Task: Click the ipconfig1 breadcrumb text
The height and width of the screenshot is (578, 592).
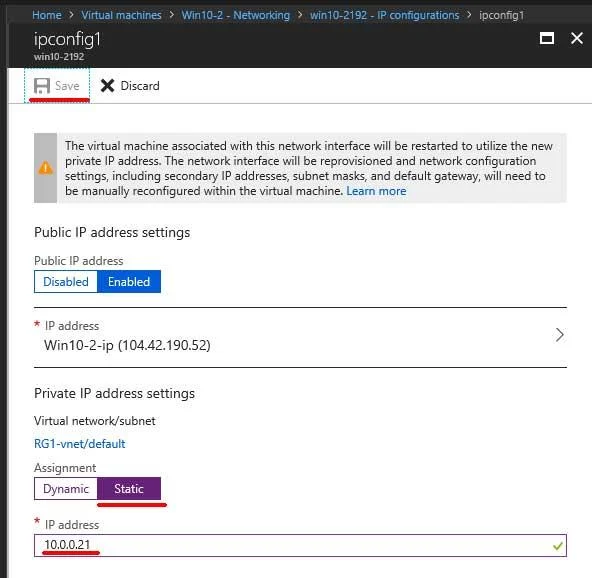Action: 502,15
